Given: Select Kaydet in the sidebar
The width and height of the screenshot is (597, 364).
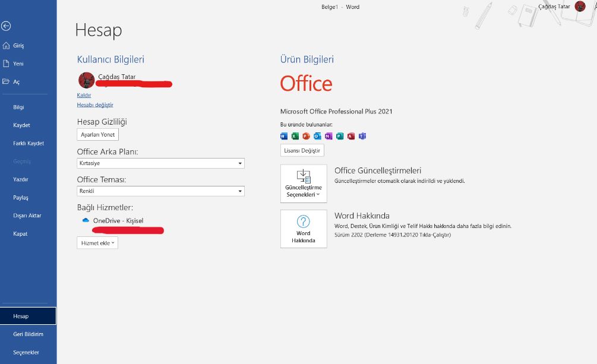Looking at the screenshot, I should pos(22,125).
